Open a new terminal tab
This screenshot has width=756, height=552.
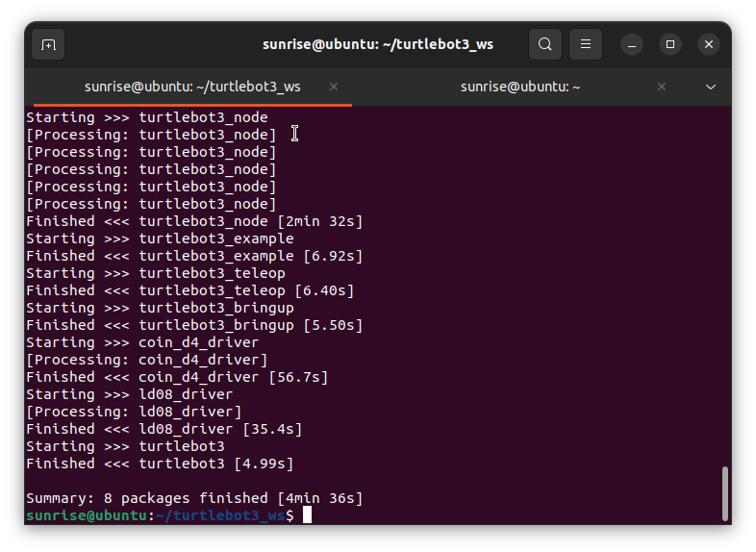[x=48, y=44]
